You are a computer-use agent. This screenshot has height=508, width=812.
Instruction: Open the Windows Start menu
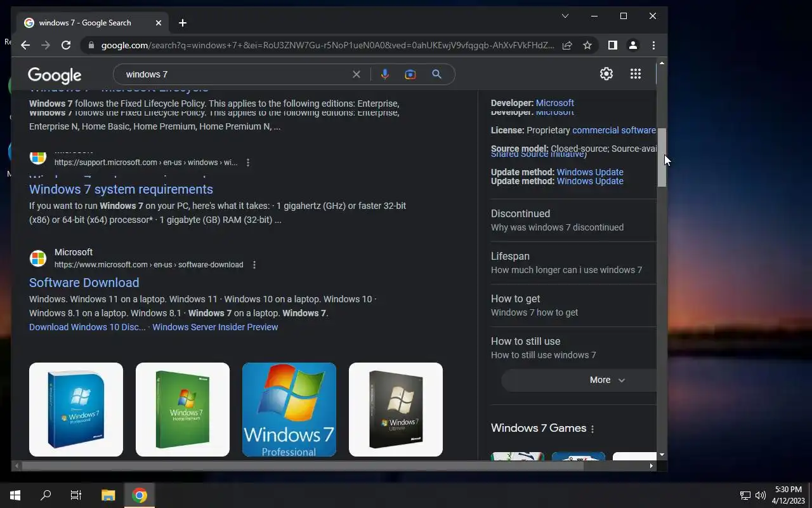[15, 495]
